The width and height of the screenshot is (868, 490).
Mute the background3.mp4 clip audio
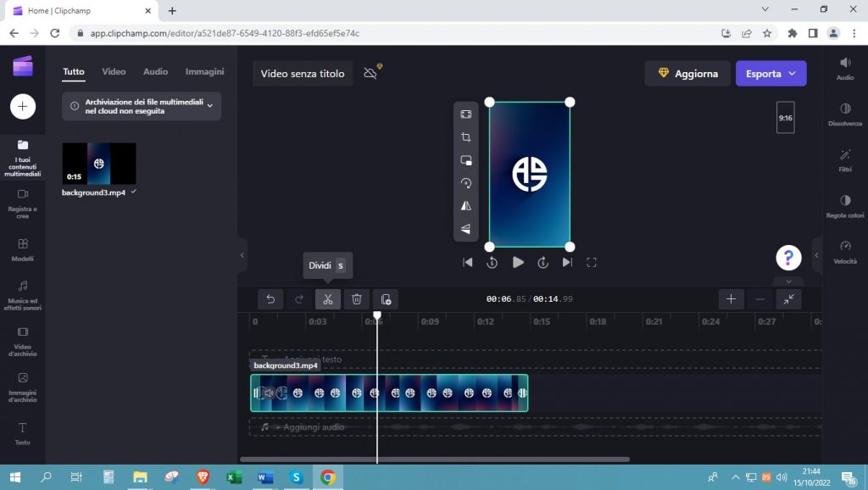268,393
